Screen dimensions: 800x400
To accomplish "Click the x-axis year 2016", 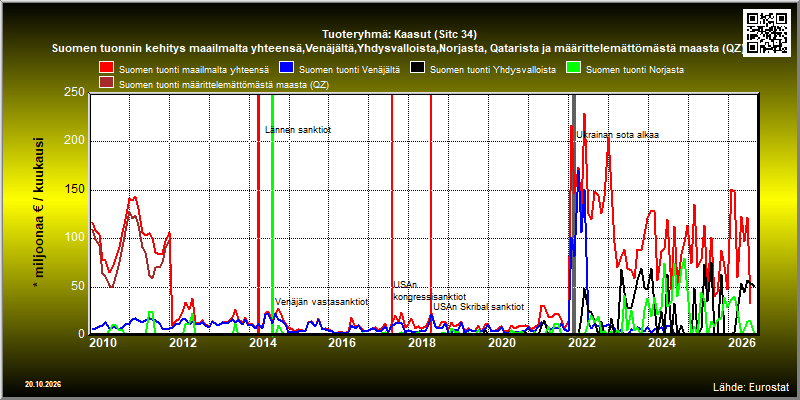I will pyautogui.click(x=342, y=342).
